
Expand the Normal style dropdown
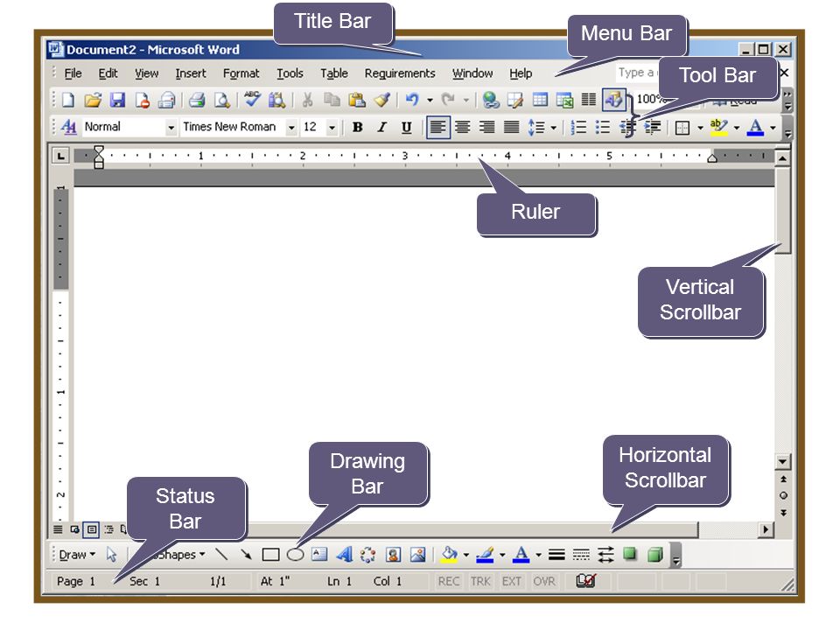click(171, 128)
